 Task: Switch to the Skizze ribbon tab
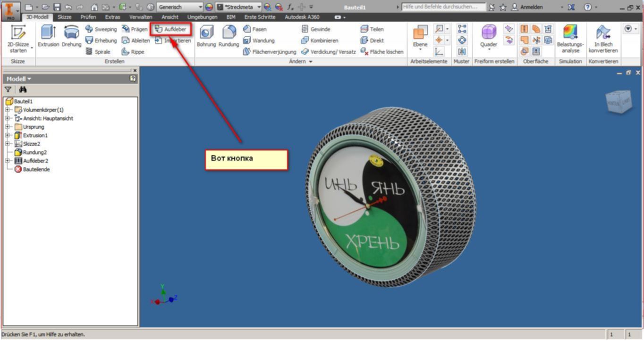point(64,17)
